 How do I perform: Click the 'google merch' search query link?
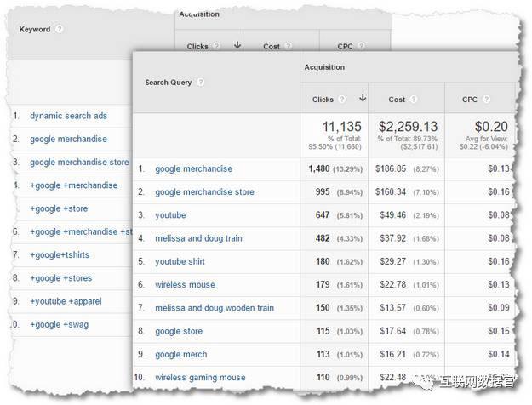pyautogui.click(x=180, y=354)
